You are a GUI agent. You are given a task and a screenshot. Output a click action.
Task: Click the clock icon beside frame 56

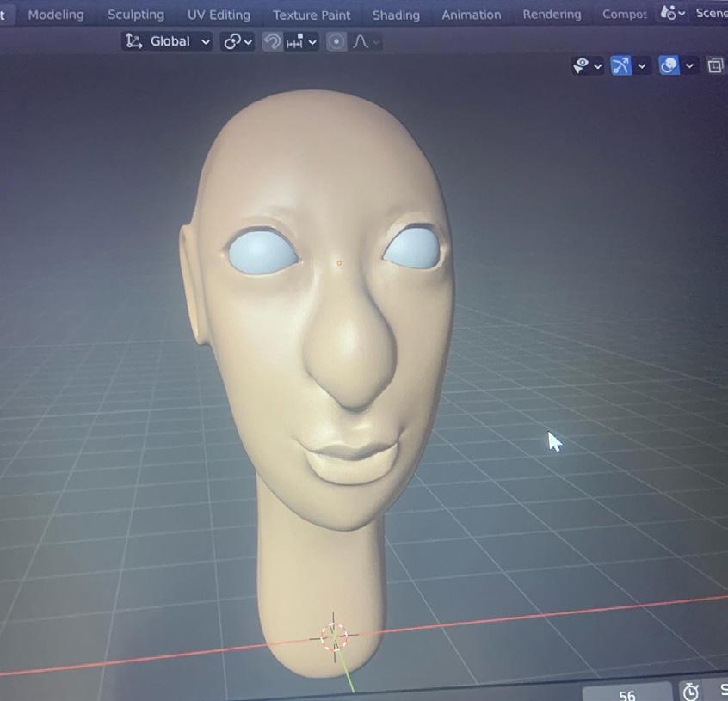tap(690, 692)
